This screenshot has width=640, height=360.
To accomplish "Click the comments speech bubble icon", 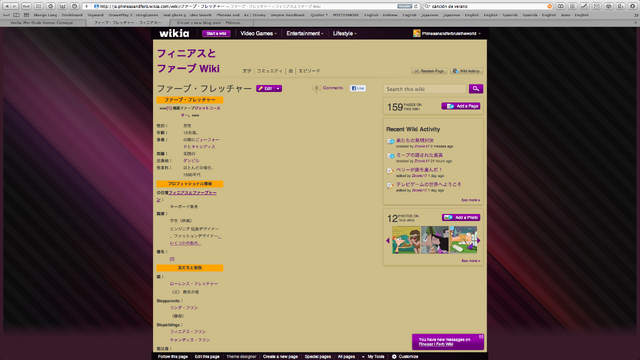I will pos(316,88).
